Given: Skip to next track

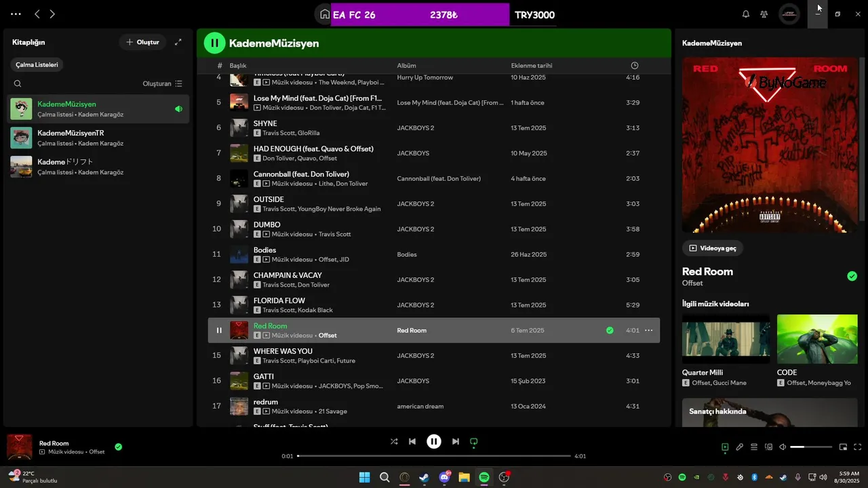Looking at the screenshot, I should tap(456, 441).
